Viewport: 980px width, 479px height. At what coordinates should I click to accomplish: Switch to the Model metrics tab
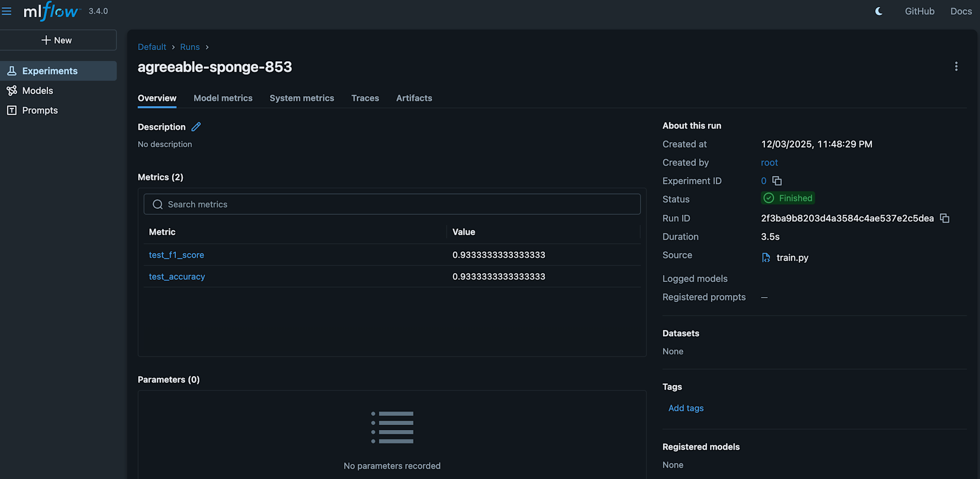(x=223, y=98)
